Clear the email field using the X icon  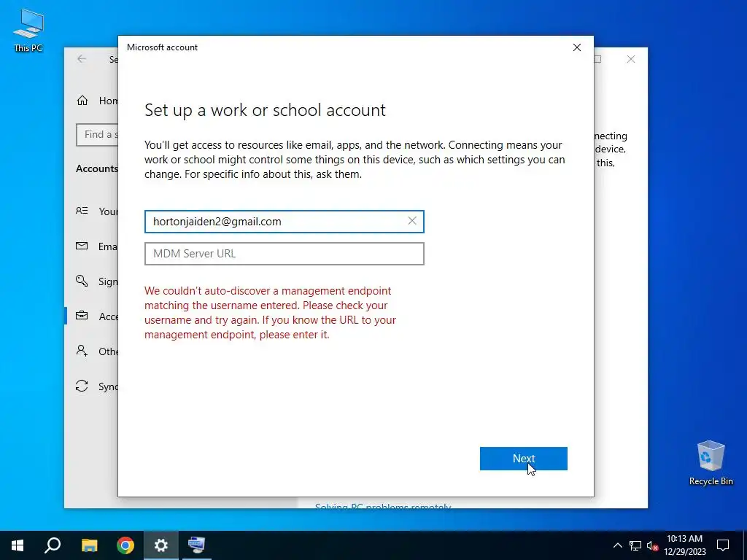(412, 221)
